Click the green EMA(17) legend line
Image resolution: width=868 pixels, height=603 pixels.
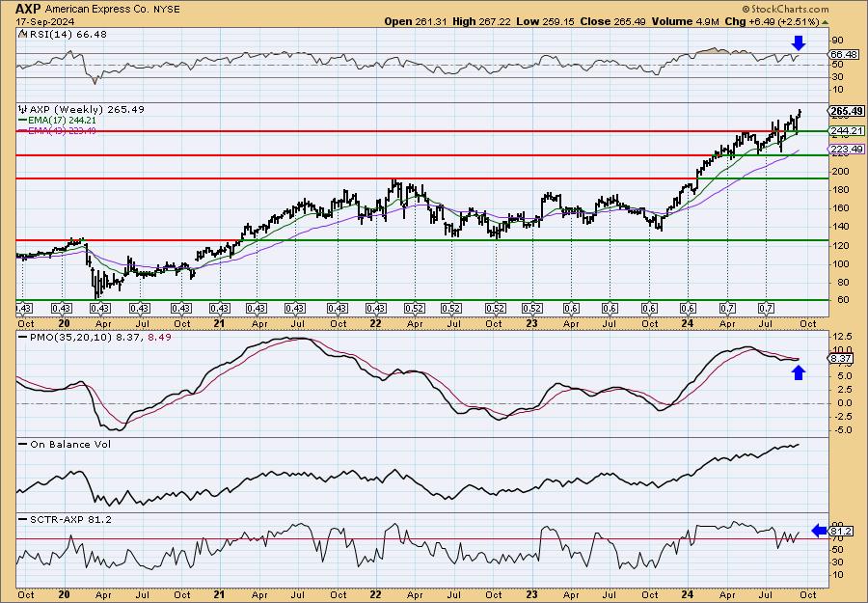coord(23,121)
